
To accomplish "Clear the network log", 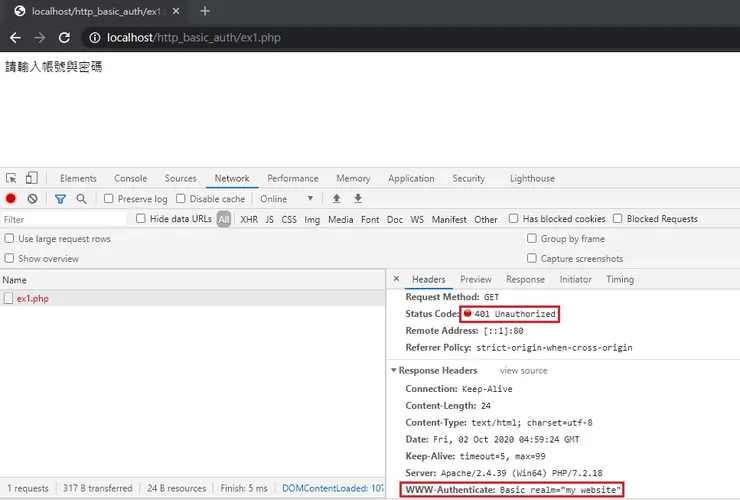I will tap(32, 199).
